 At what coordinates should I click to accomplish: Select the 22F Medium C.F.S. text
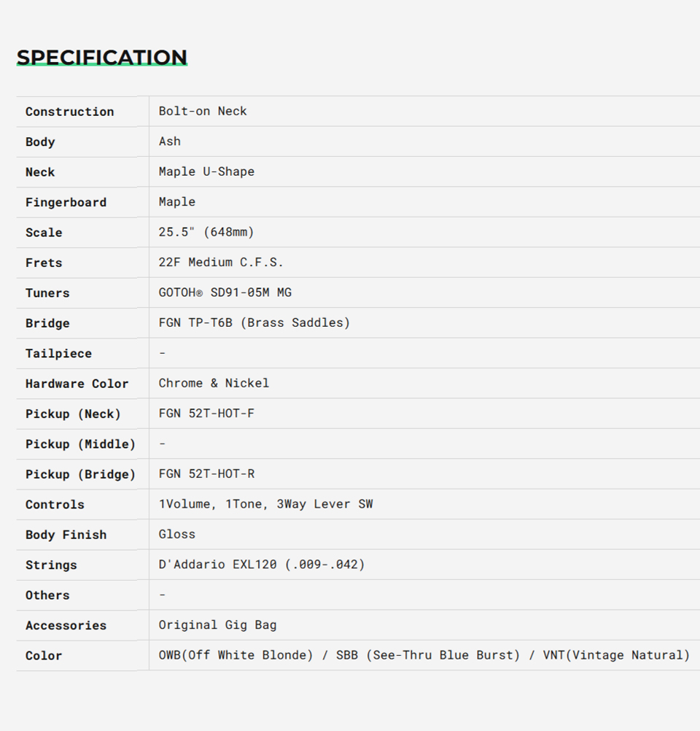(221, 262)
